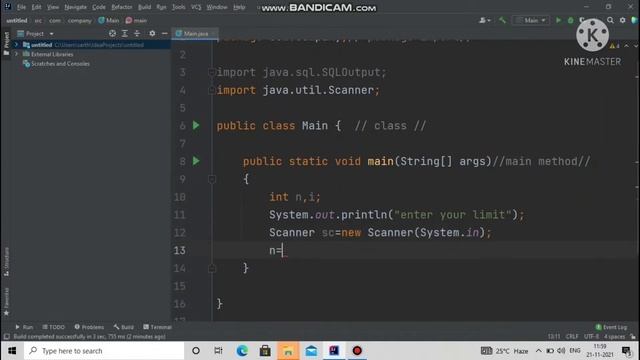Screen dimensions: 640x360
Task: Click Cortana circle on taskbar
Action: 196,351
